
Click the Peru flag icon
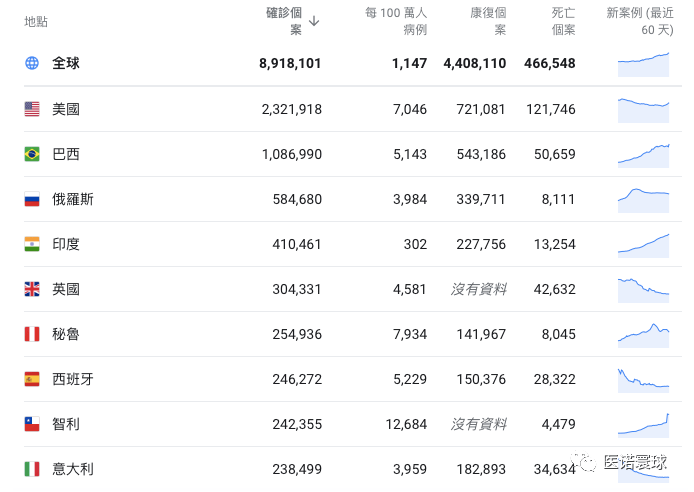[x=32, y=334]
